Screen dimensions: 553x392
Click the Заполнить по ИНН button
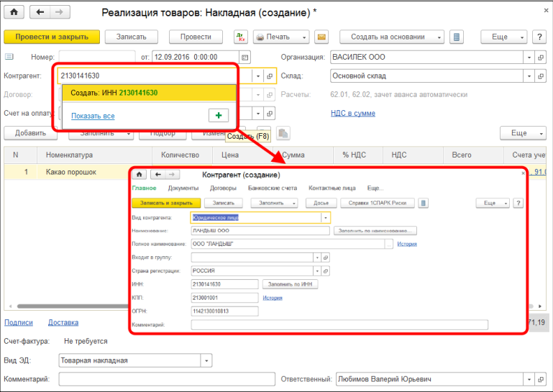pos(289,284)
